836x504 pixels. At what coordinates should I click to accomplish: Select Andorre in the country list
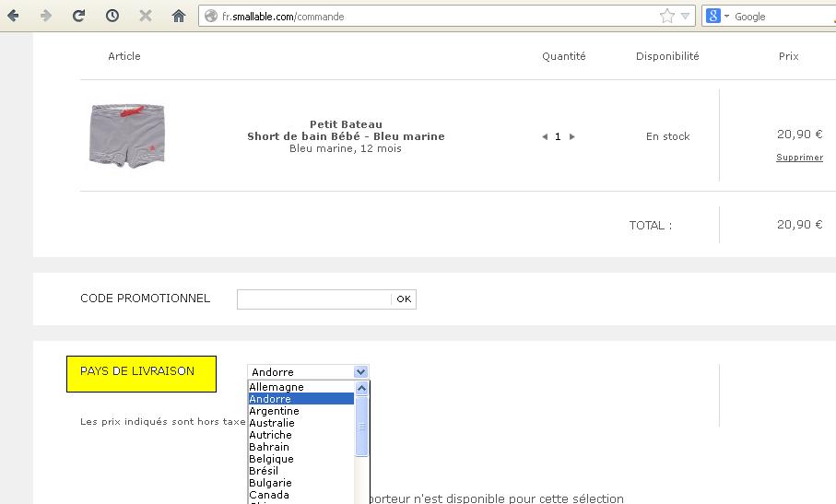(300, 399)
